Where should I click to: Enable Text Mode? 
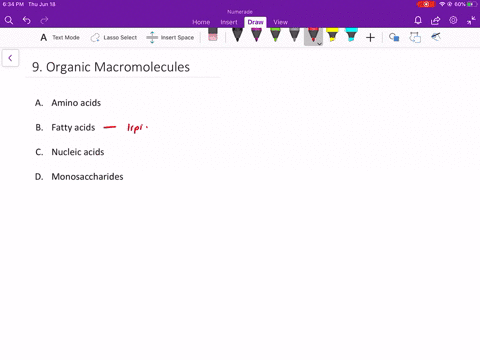pos(60,38)
